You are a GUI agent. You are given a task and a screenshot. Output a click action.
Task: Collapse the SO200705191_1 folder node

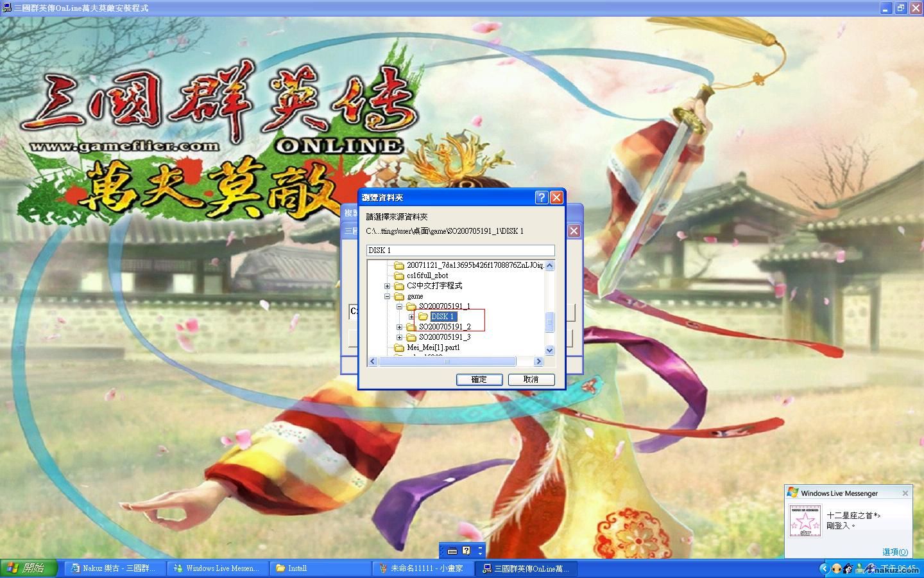click(x=399, y=306)
